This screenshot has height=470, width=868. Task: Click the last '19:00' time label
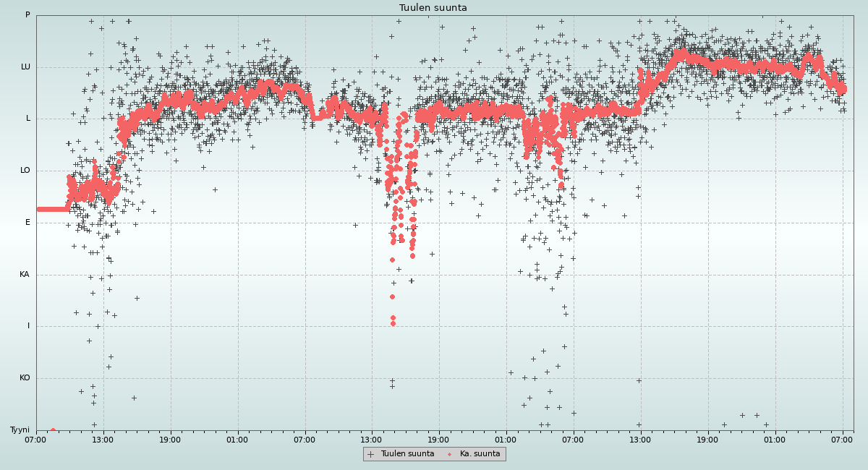(x=707, y=439)
